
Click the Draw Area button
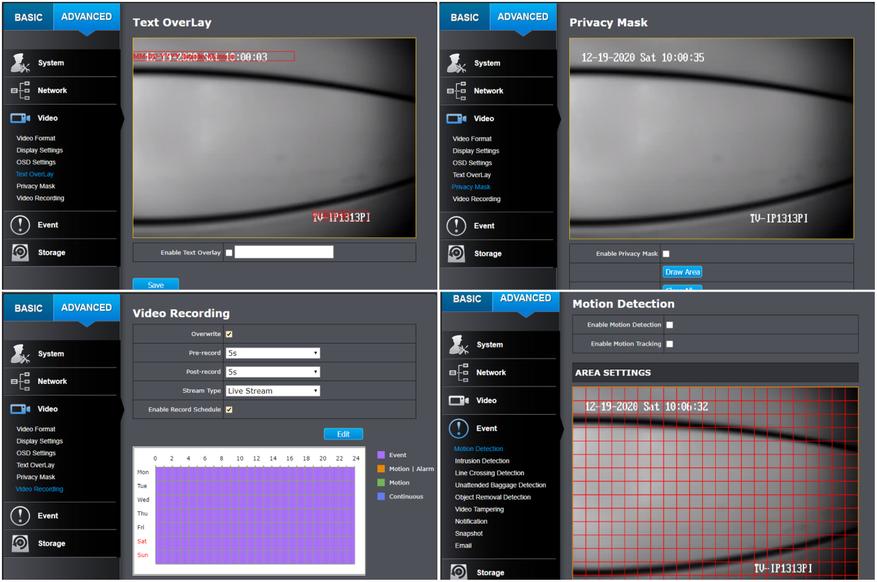pos(682,272)
